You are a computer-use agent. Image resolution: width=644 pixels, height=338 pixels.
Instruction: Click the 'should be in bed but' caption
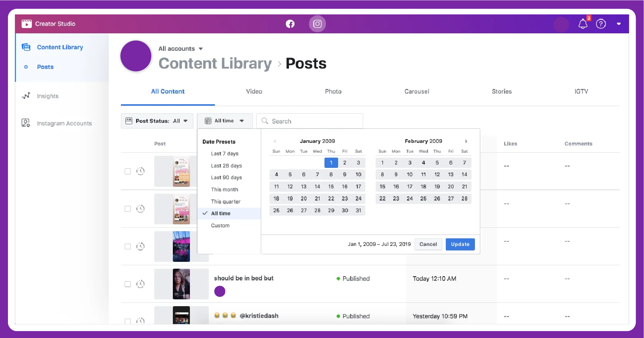point(244,278)
